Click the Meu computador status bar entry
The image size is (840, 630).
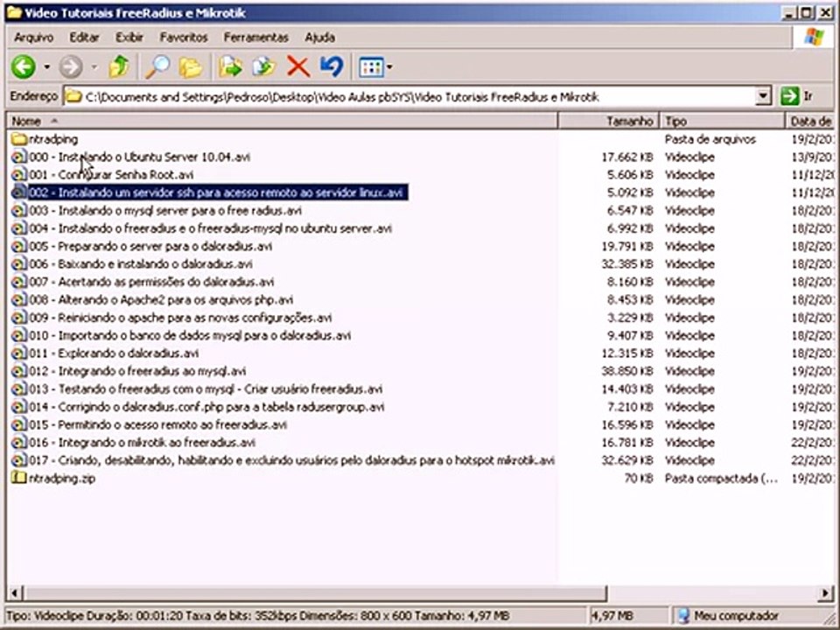pos(727,615)
